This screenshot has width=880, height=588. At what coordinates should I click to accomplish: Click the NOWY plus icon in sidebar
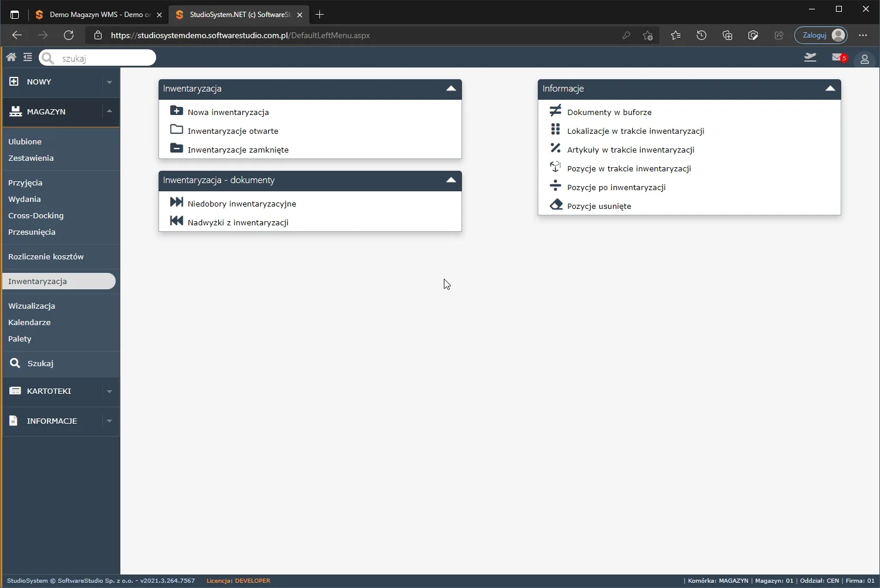(x=14, y=81)
